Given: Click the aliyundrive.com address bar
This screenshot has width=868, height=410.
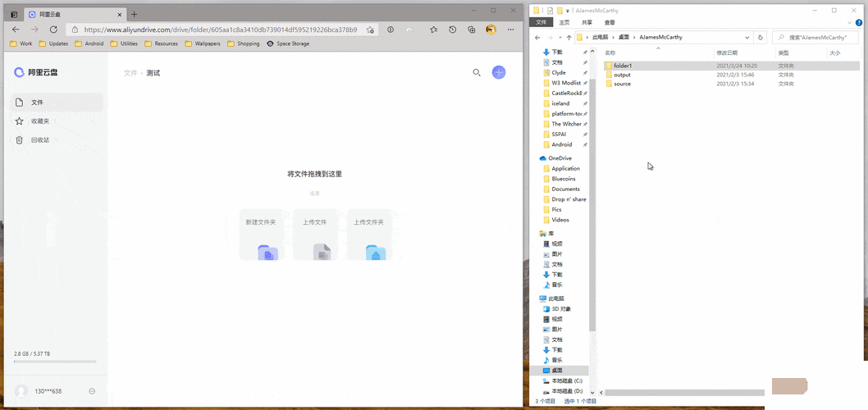Looking at the screenshot, I should pos(222,30).
